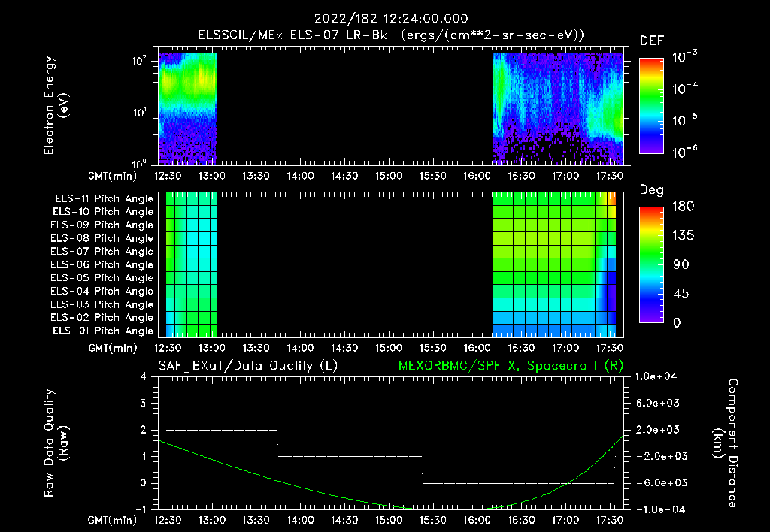The height and width of the screenshot is (532, 770).
Task: Click the Deg legend label
Action: [x=652, y=190]
